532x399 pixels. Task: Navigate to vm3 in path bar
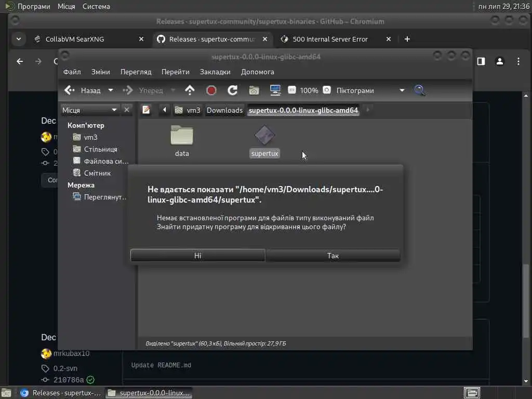tap(188, 110)
